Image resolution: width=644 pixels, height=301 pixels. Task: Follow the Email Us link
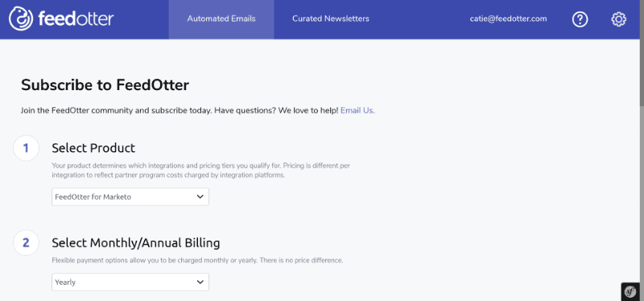tap(357, 110)
